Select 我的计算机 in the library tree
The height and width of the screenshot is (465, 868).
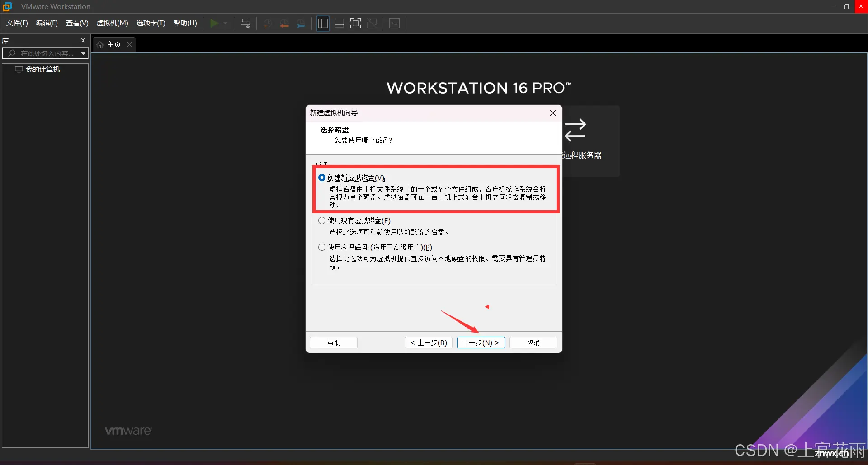coord(42,70)
